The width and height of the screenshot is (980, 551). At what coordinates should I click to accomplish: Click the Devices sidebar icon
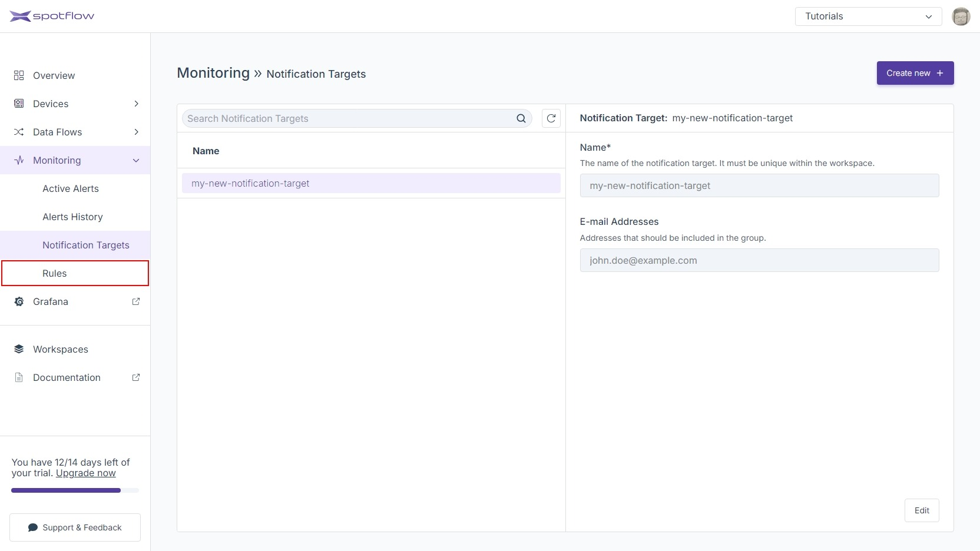[19, 104]
